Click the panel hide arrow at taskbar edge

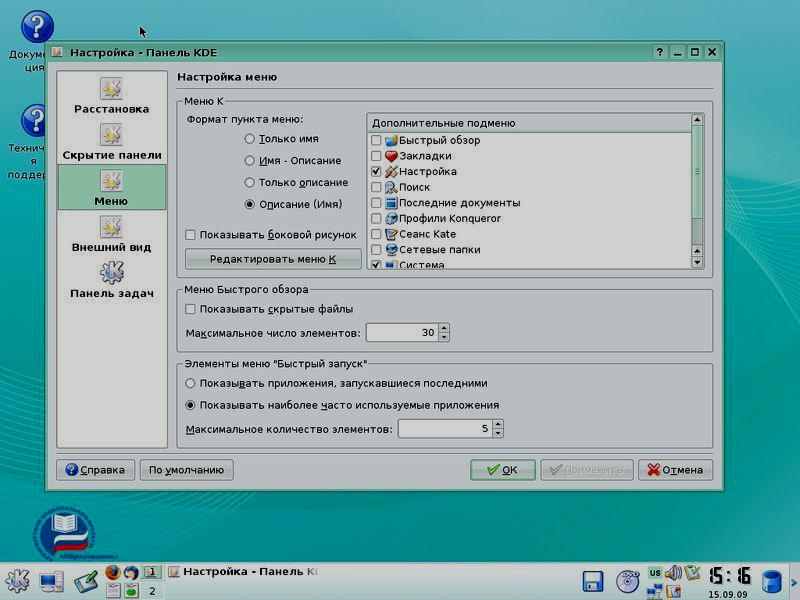point(794,582)
